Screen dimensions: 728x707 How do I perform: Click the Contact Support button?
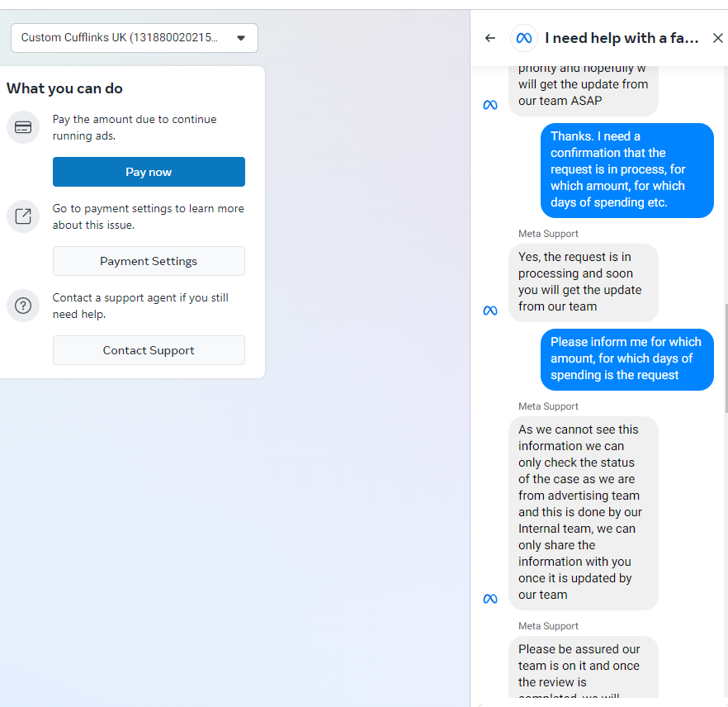tap(149, 350)
